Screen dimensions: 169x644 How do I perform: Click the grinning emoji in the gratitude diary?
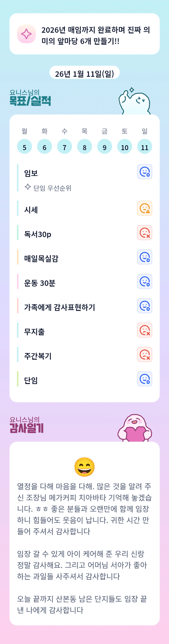(x=85, y=467)
